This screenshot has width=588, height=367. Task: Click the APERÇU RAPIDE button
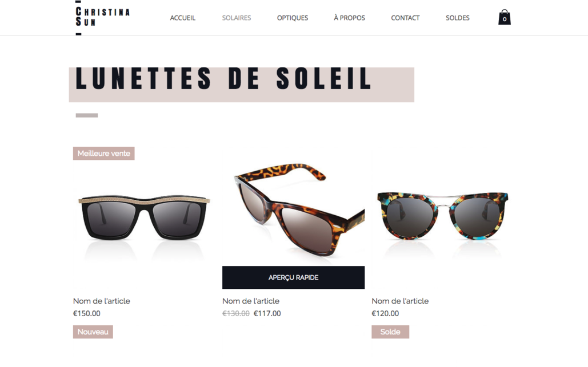(x=293, y=277)
